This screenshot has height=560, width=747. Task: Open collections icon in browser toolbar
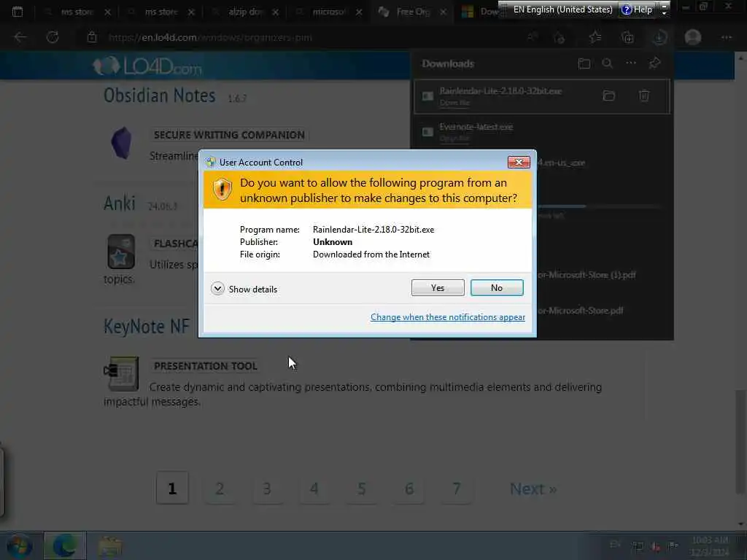(x=627, y=37)
